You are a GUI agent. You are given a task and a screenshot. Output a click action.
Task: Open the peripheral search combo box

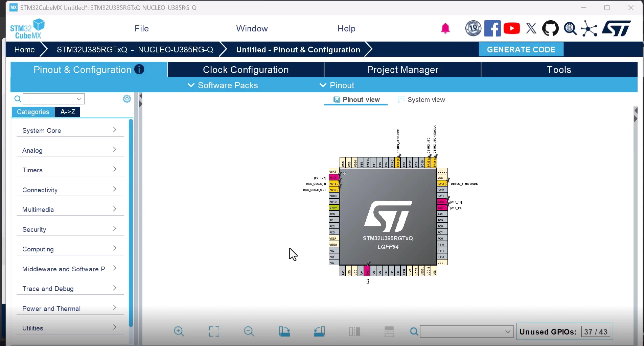click(x=53, y=99)
